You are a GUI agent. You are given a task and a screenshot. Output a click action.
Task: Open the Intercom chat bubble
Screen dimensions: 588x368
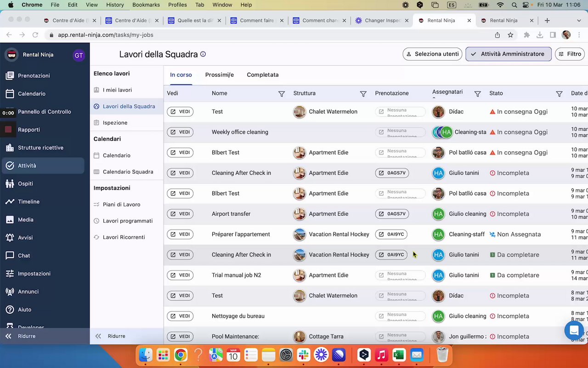click(x=574, y=330)
